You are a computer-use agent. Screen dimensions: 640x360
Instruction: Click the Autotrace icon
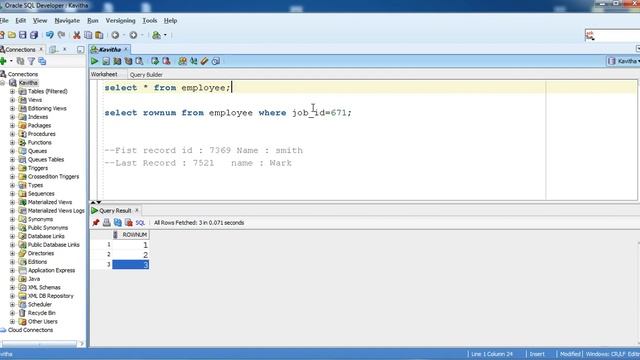pos(129,61)
